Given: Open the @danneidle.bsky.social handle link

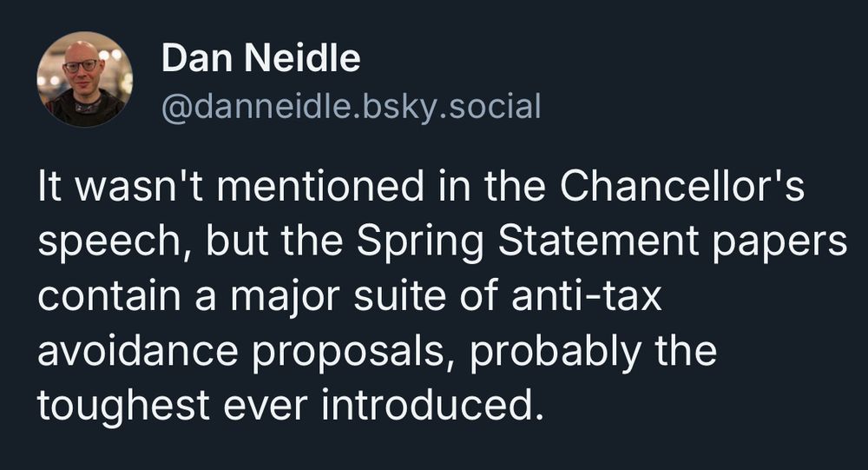Looking at the screenshot, I should point(351,106).
